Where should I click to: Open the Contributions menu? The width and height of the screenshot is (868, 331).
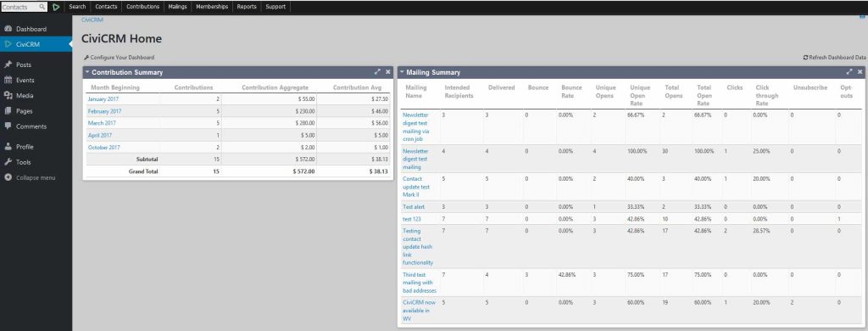(142, 7)
